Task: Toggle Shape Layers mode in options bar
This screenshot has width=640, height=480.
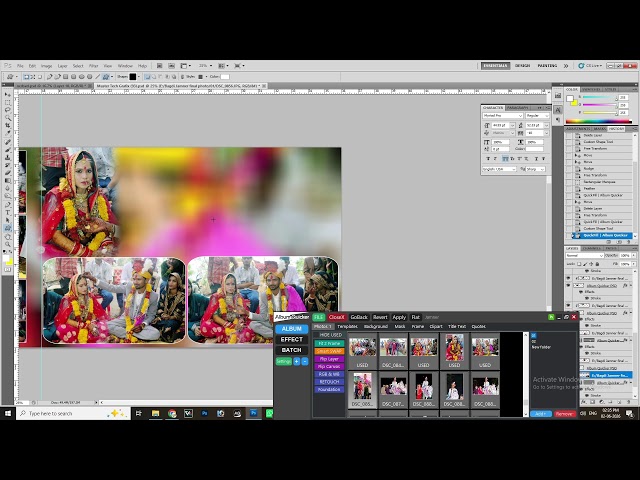Action: tap(26, 77)
